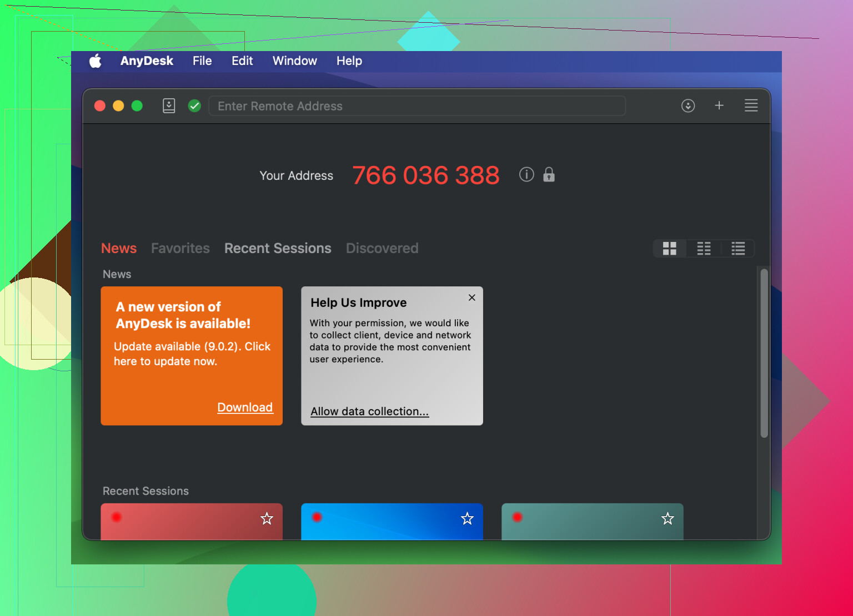
Task: Click the lock icon next to address
Action: 549,175
